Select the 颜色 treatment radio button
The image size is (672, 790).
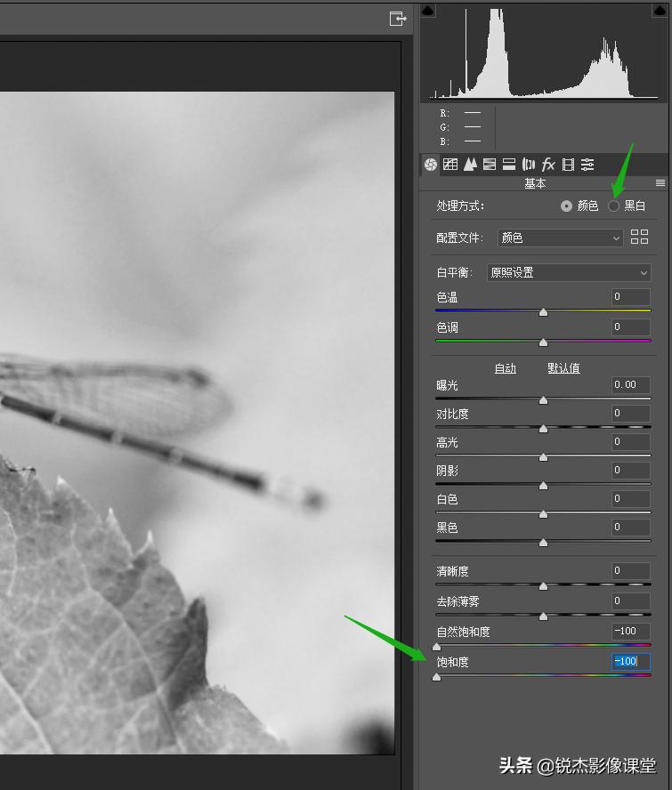coord(567,206)
